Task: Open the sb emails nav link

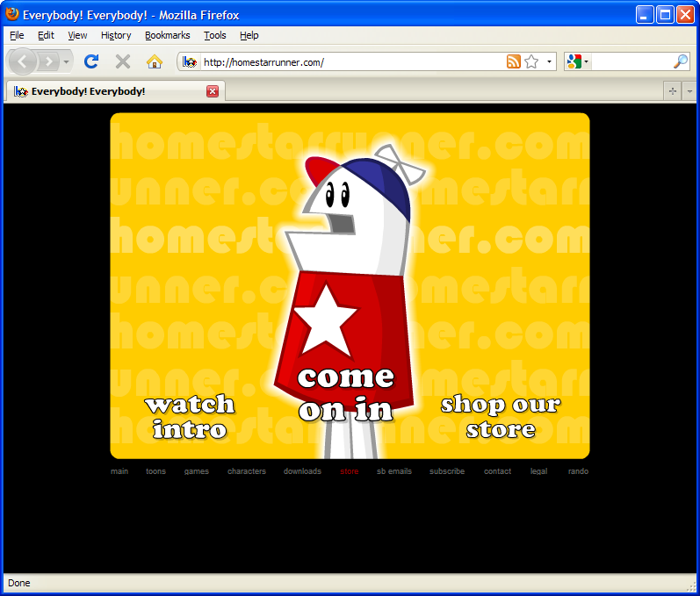Action: (x=394, y=471)
